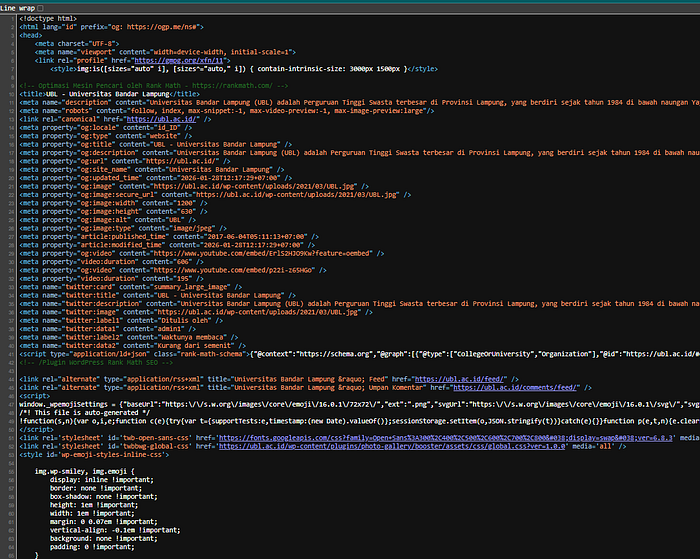700x559 pixels.
Task: Click the og:site_name meta line
Action: point(151,170)
